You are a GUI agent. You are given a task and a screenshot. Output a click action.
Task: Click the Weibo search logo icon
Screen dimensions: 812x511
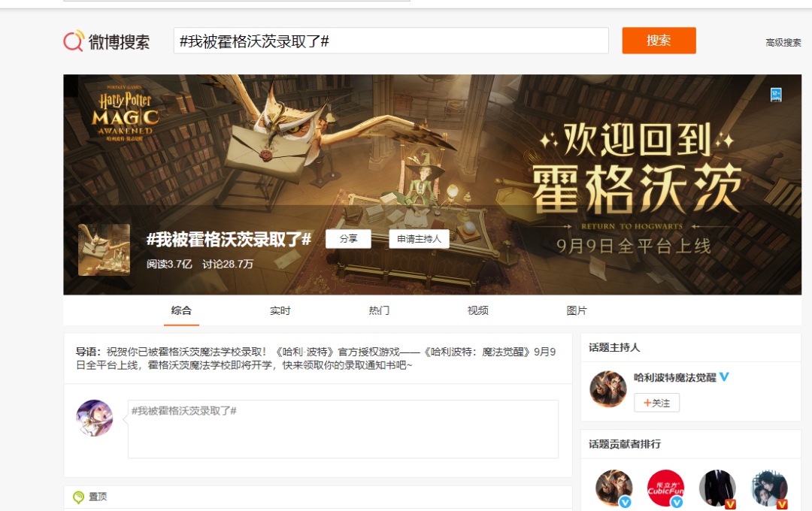74,41
